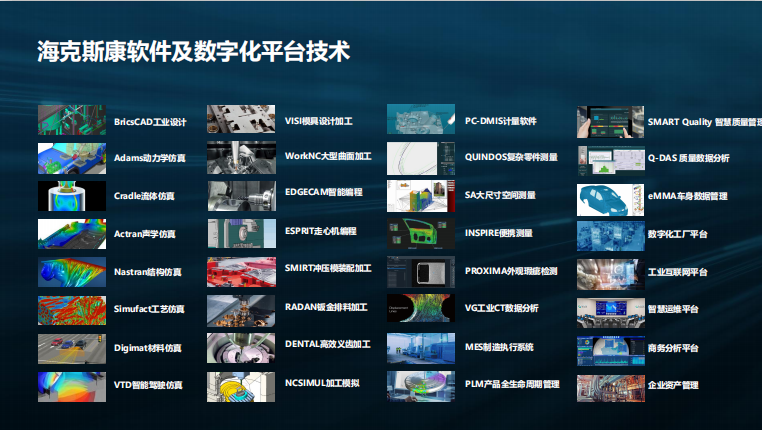
Task: Click the Actran声学仿真 thumbnail
Action: (72, 234)
